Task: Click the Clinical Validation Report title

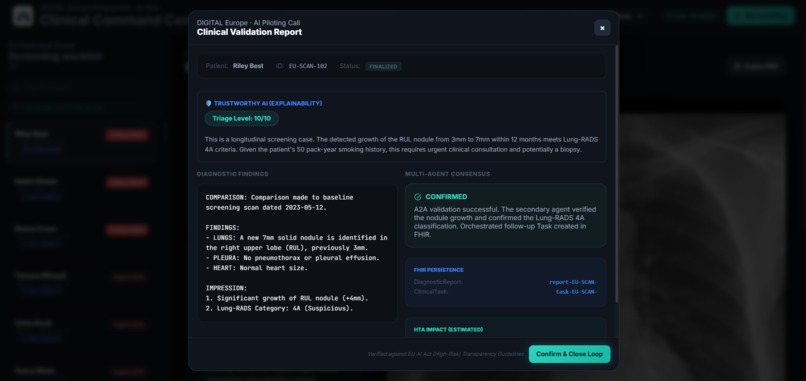Action: click(x=249, y=32)
